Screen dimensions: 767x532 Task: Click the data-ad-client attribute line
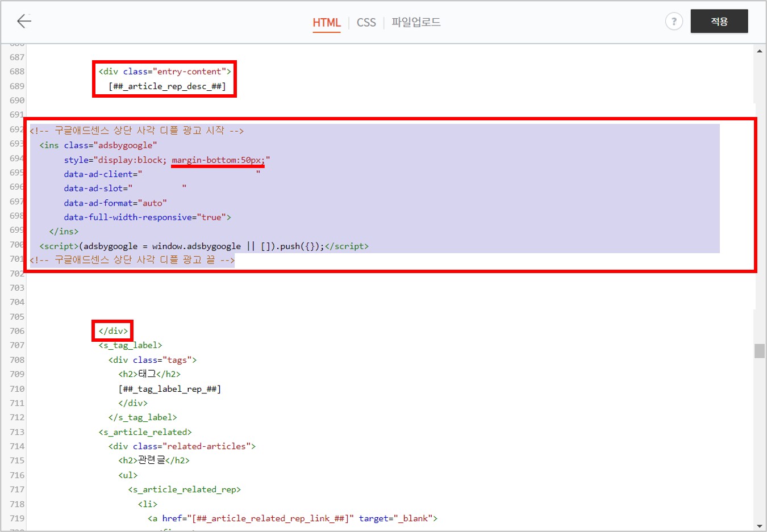162,174
